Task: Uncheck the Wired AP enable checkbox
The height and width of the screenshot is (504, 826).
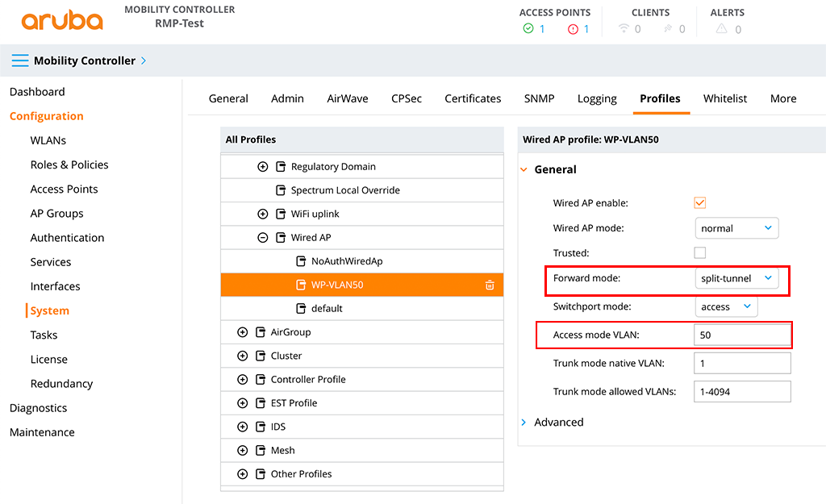Action: pos(699,203)
